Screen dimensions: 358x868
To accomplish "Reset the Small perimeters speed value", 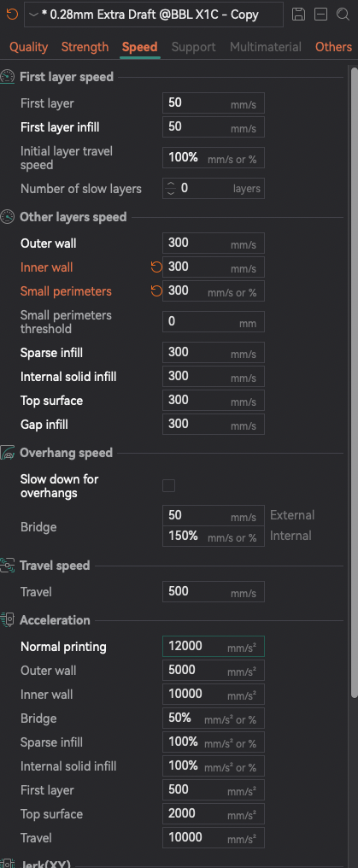I will pos(156,291).
